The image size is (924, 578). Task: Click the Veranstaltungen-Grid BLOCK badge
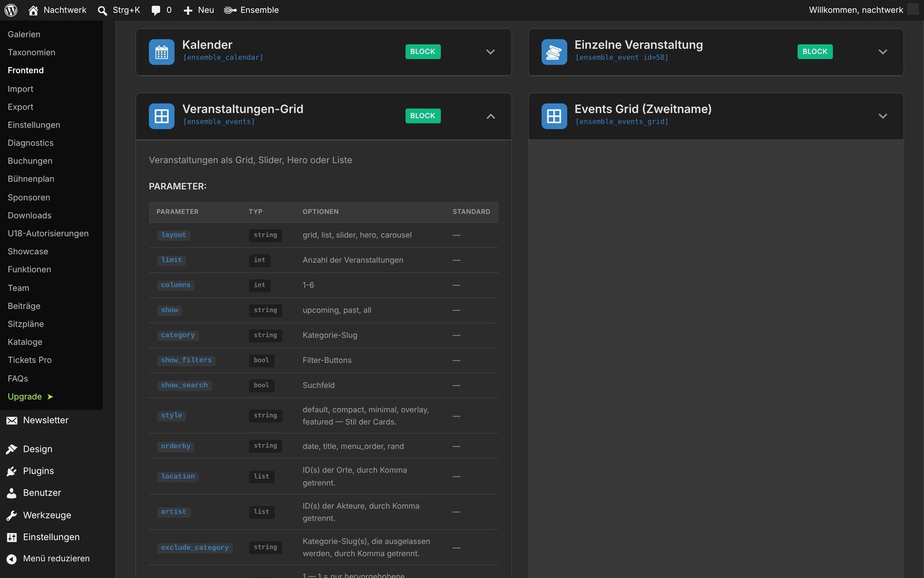tap(423, 116)
